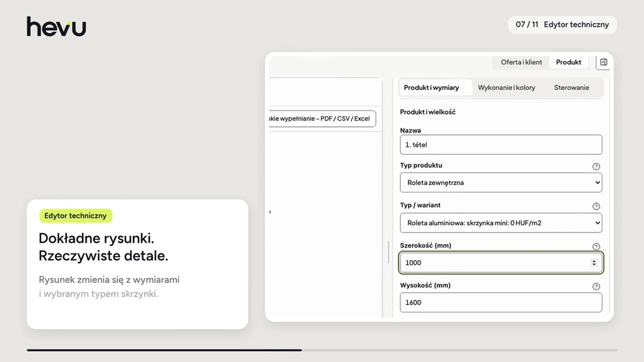
Task: Switch to the Produkt tab
Action: click(x=568, y=62)
